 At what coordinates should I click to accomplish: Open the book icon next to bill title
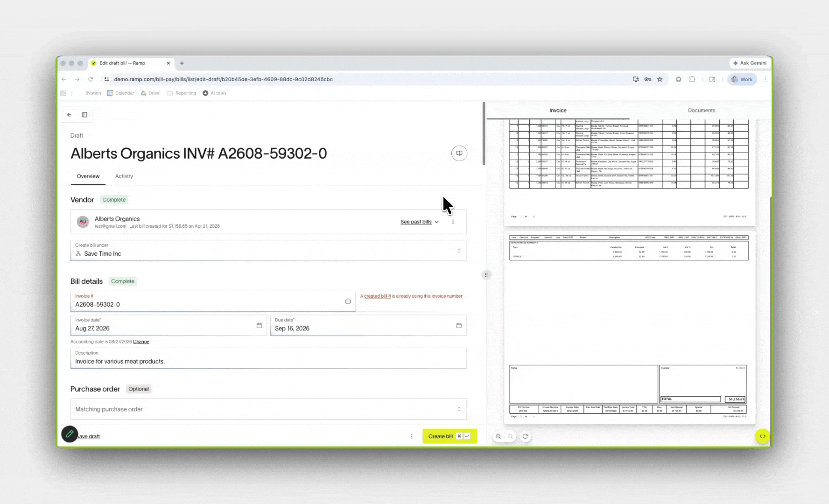coord(459,153)
